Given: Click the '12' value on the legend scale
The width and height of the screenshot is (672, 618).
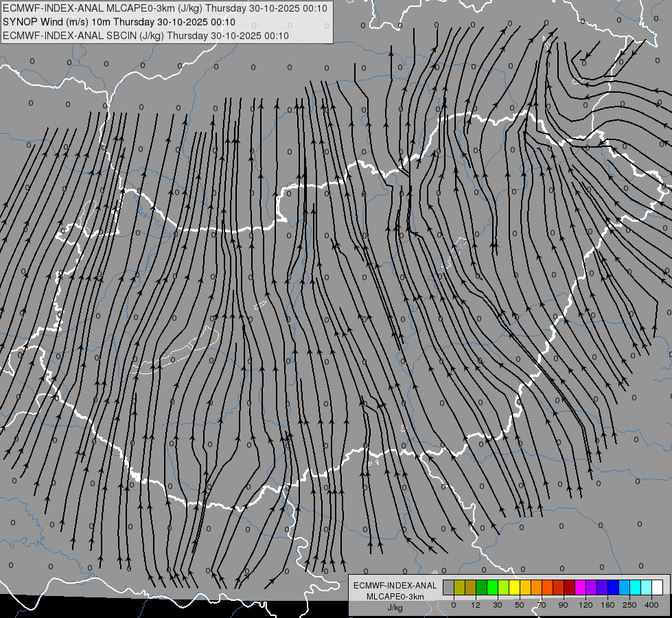Looking at the screenshot, I should tap(476, 605).
